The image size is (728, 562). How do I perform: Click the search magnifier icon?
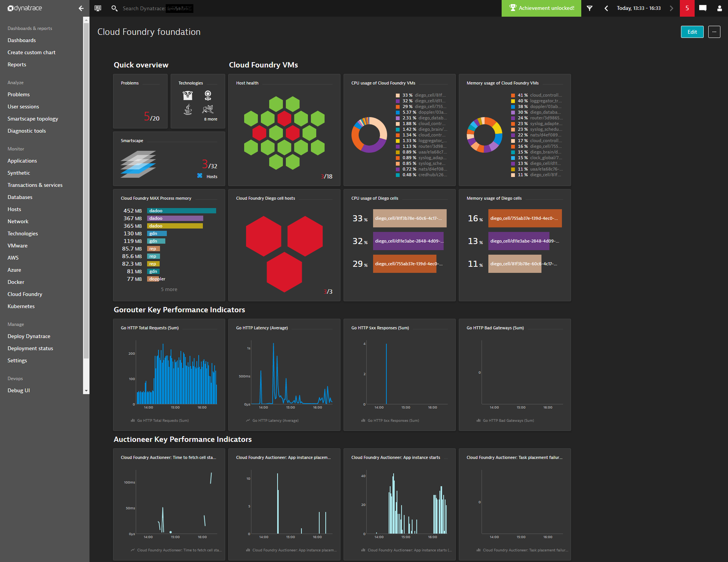coord(114,8)
